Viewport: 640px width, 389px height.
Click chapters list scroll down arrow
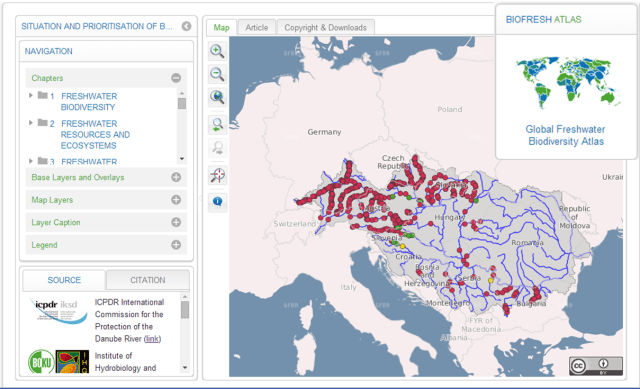(182, 159)
